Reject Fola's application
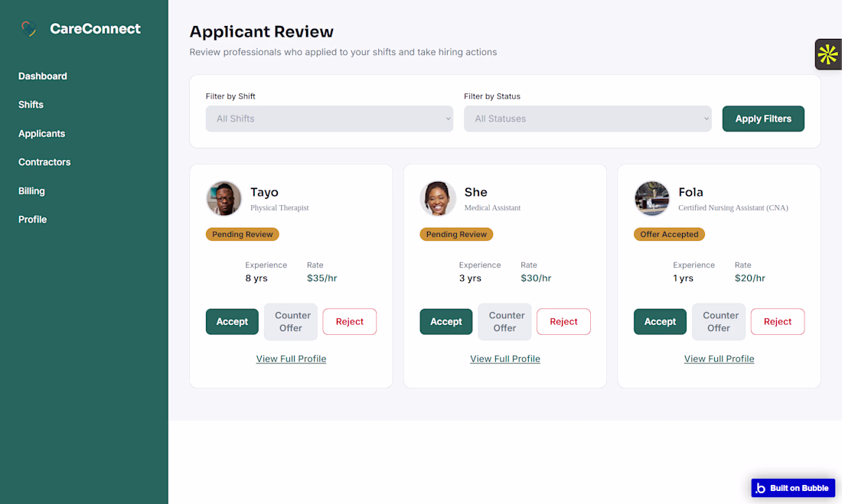 778,321
